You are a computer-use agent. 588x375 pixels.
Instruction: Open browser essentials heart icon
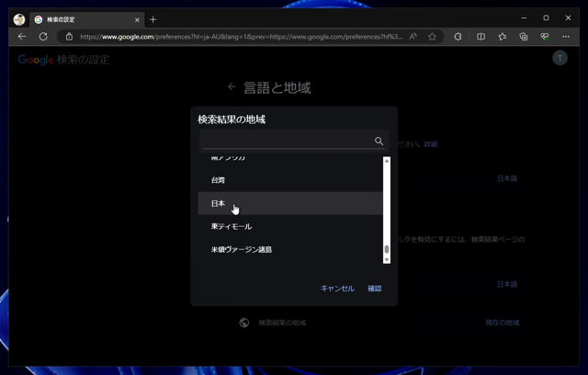click(545, 37)
